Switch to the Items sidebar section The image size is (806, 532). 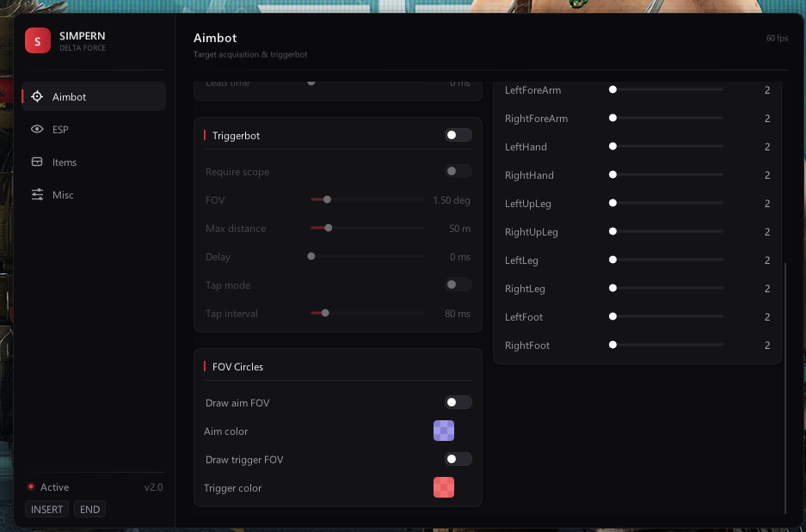[x=94, y=162]
